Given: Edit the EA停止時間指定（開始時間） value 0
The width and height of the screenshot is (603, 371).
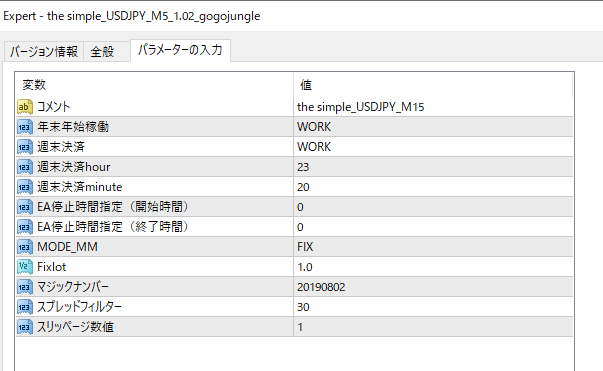Looking at the screenshot, I should [x=433, y=207].
